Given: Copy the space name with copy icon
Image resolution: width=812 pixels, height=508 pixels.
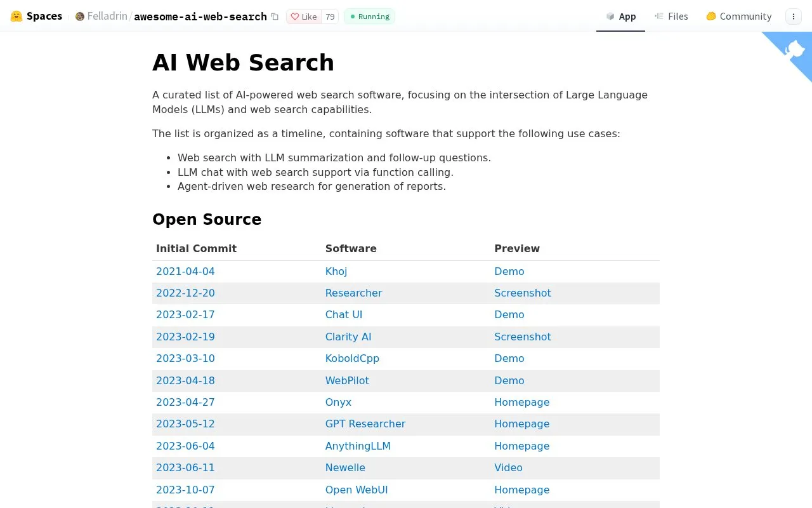Looking at the screenshot, I should point(275,17).
